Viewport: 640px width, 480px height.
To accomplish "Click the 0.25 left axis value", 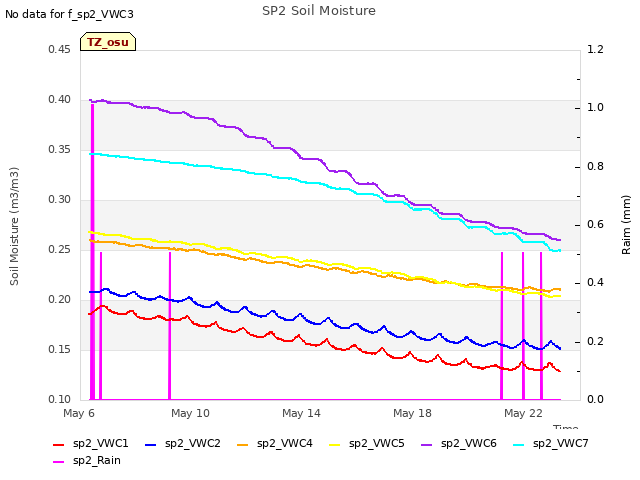I will tap(60, 250).
